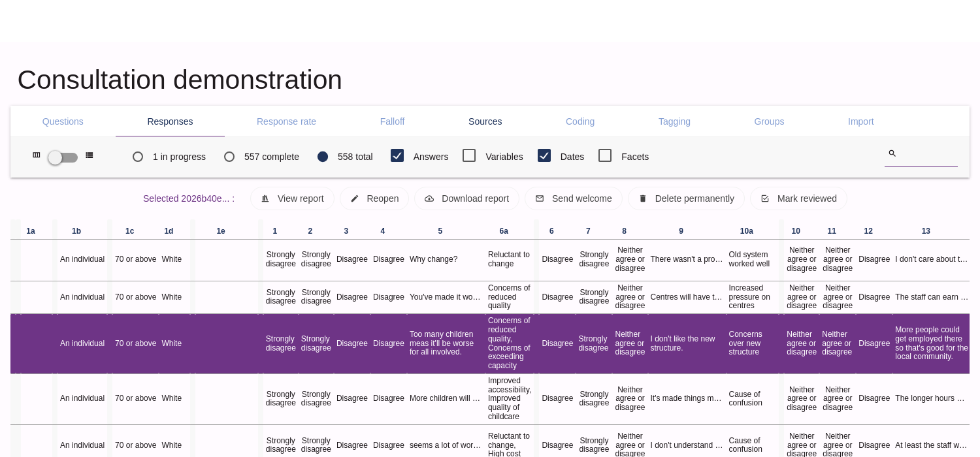Uncheck the Dates checkbox

[x=544, y=155]
